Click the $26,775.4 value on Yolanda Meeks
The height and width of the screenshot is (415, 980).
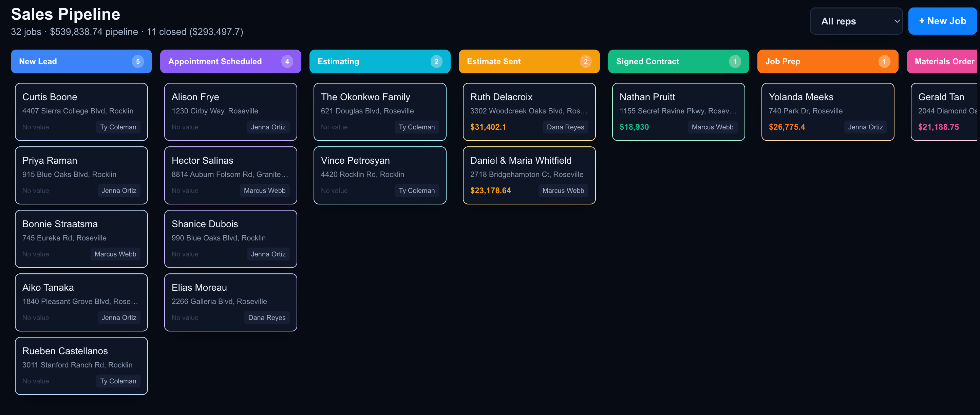pos(787,127)
